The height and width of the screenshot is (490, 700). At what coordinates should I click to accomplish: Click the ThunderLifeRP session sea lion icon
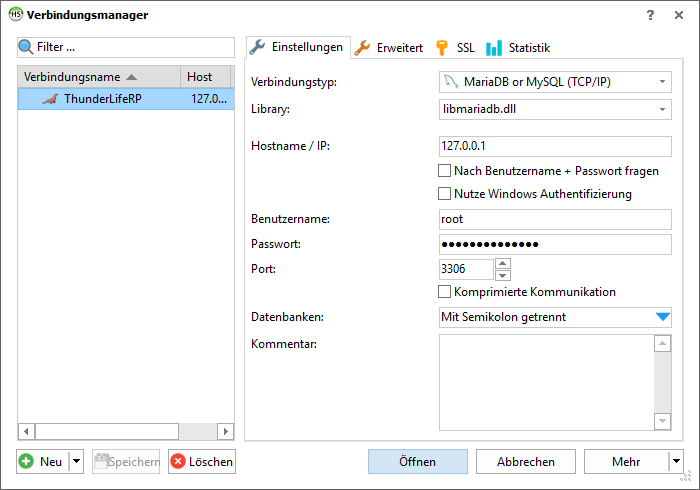click(x=50, y=99)
